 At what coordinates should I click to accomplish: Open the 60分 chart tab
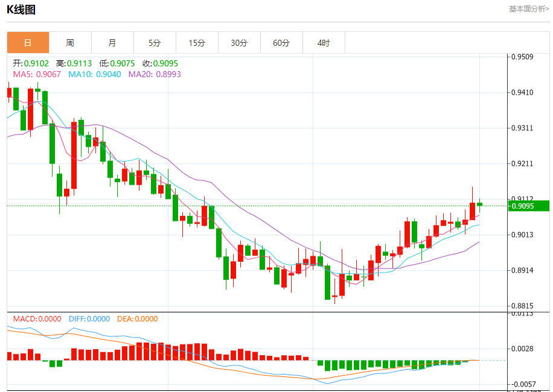[282, 43]
